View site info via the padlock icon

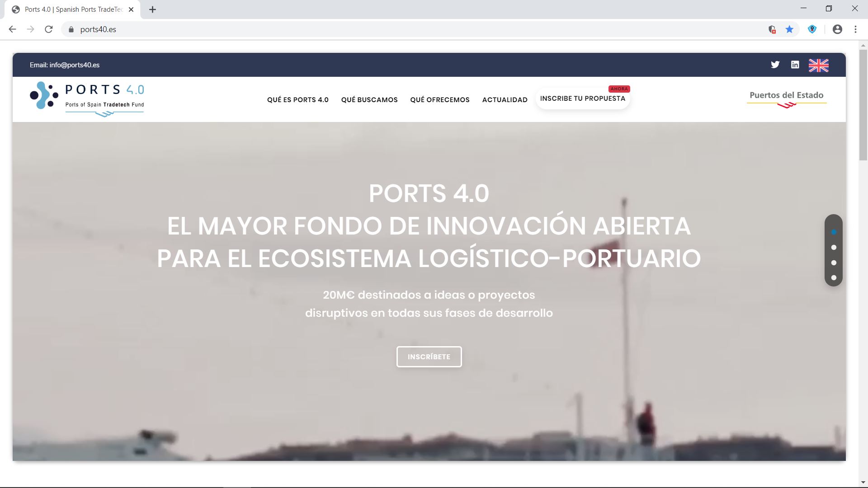(71, 29)
